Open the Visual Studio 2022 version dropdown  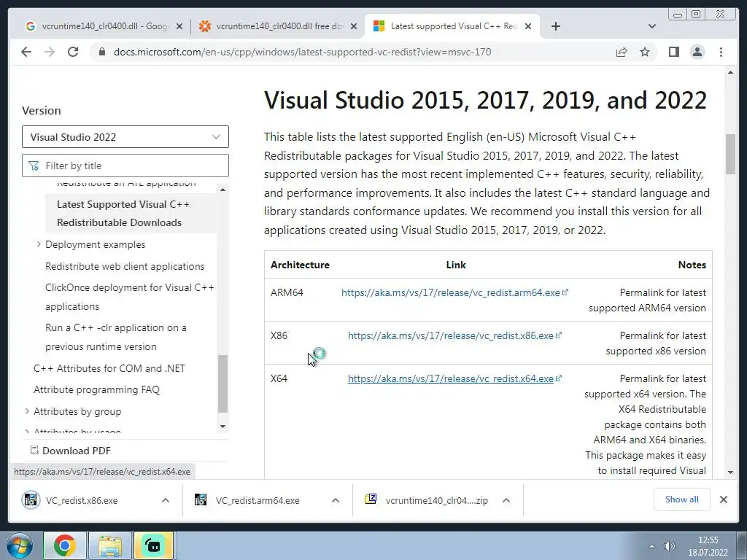(125, 136)
